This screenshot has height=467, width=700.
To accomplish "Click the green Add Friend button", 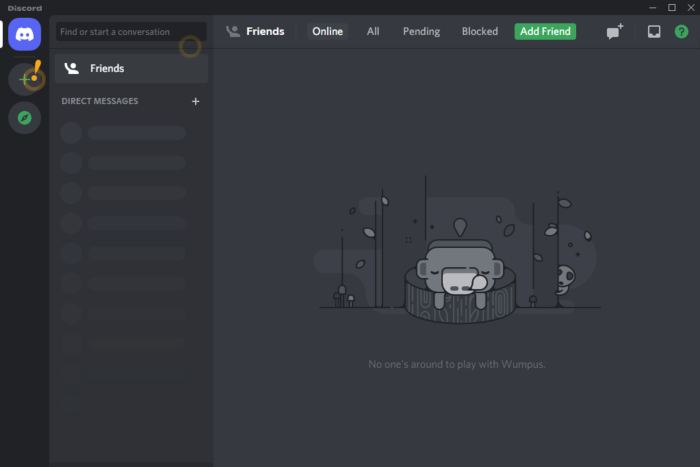I will [x=545, y=31].
